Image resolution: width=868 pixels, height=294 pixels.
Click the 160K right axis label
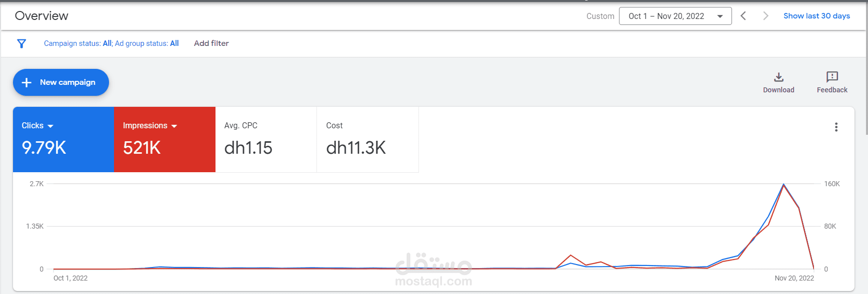coord(832,184)
